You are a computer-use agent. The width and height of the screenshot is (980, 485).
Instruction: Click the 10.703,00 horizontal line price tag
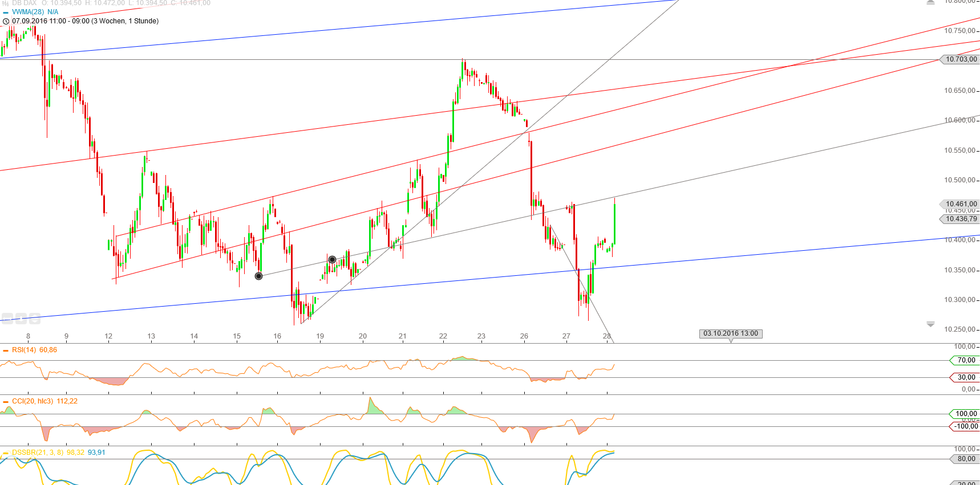tap(960, 59)
